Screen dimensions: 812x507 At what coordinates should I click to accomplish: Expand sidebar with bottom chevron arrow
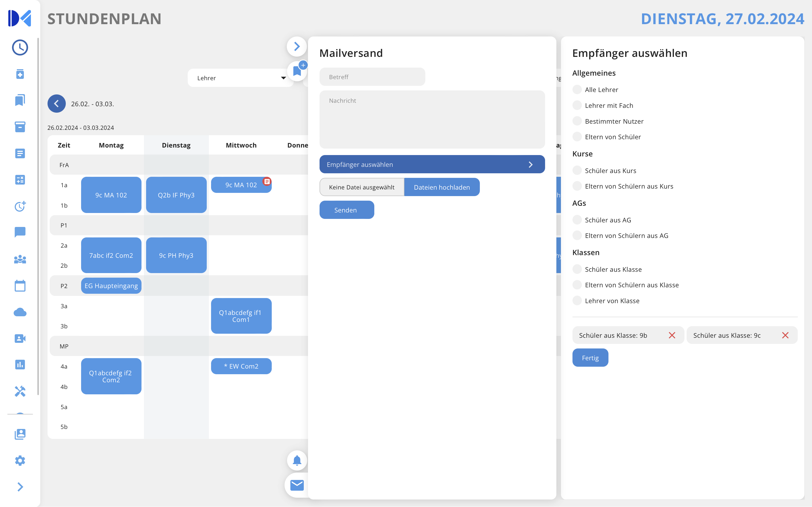(20, 487)
